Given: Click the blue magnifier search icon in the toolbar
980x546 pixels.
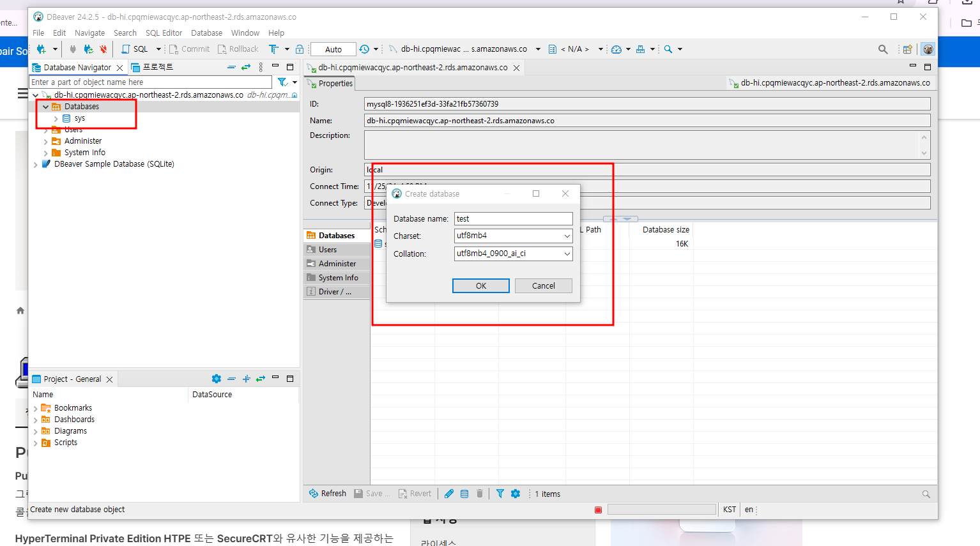Looking at the screenshot, I should (x=668, y=49).
